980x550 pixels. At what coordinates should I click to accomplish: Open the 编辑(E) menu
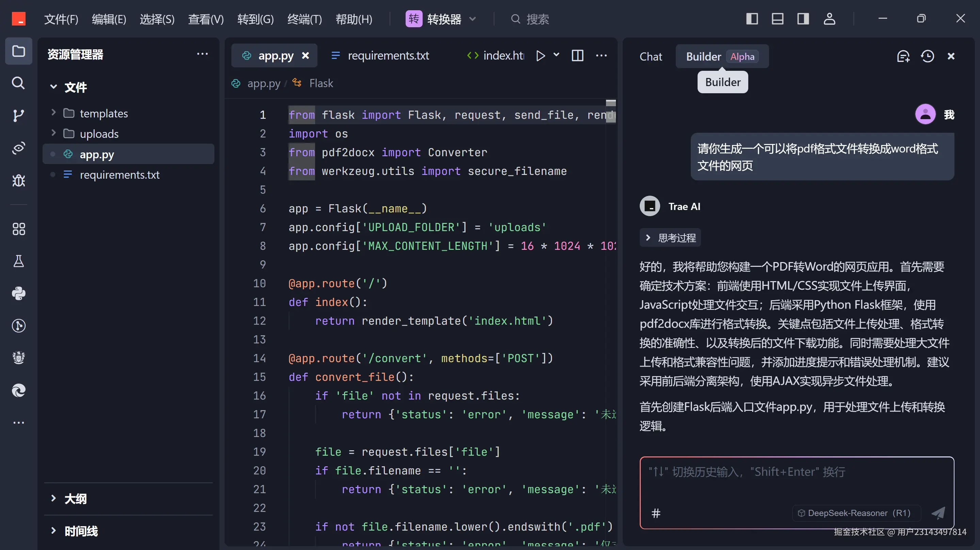click(x=109, y=19)
